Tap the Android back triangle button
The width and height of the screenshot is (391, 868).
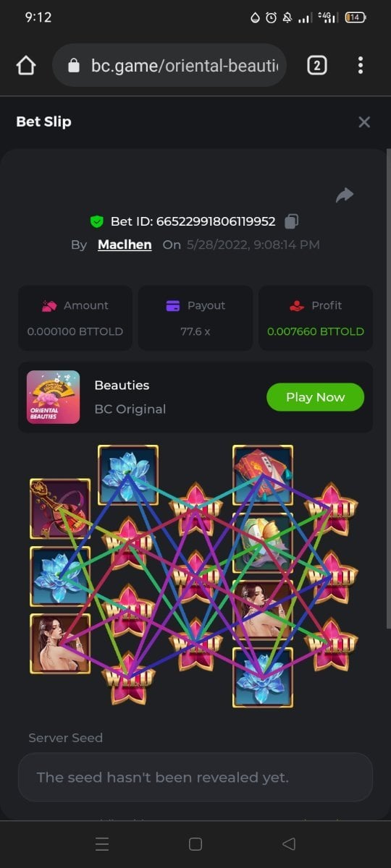pos(288,844)
